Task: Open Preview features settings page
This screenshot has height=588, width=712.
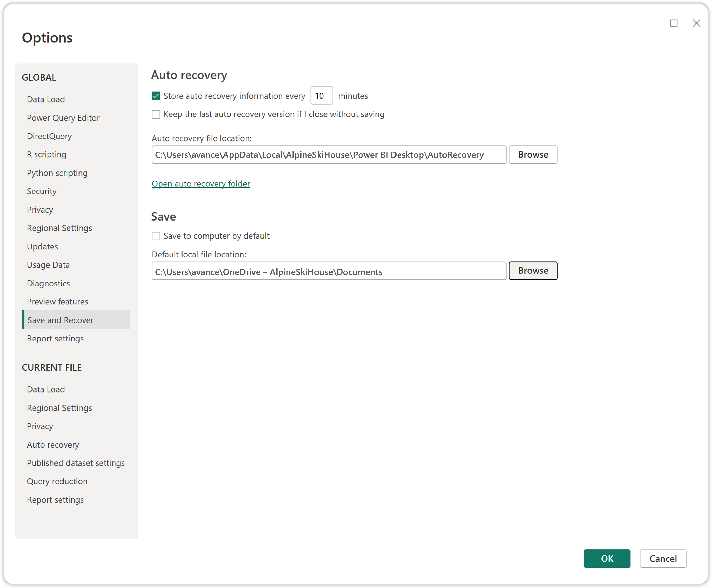Action: click(x=58, y=301)
